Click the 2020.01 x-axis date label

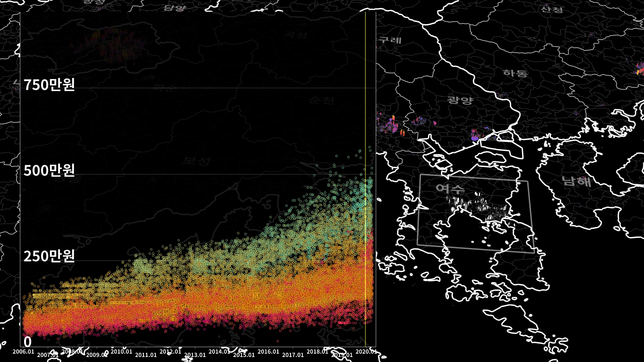[x=366, y=352]
